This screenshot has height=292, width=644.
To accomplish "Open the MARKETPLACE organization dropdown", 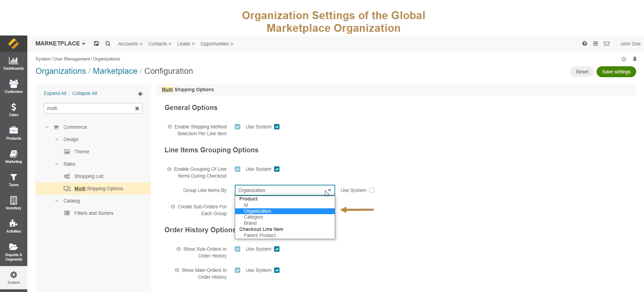I will [60, 43].
